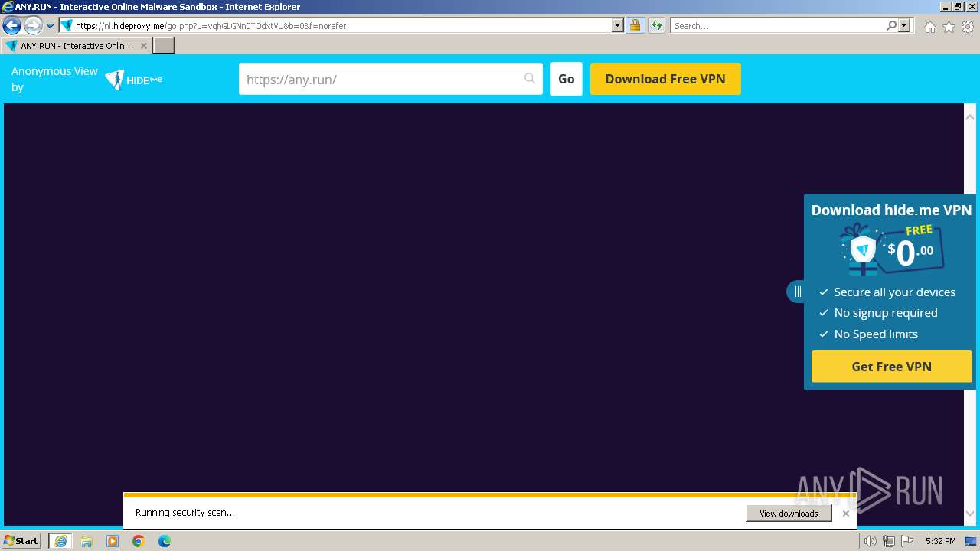
Task: Launch Edge from taskbar
Action: pyautogui.click(x=165, y=541)
